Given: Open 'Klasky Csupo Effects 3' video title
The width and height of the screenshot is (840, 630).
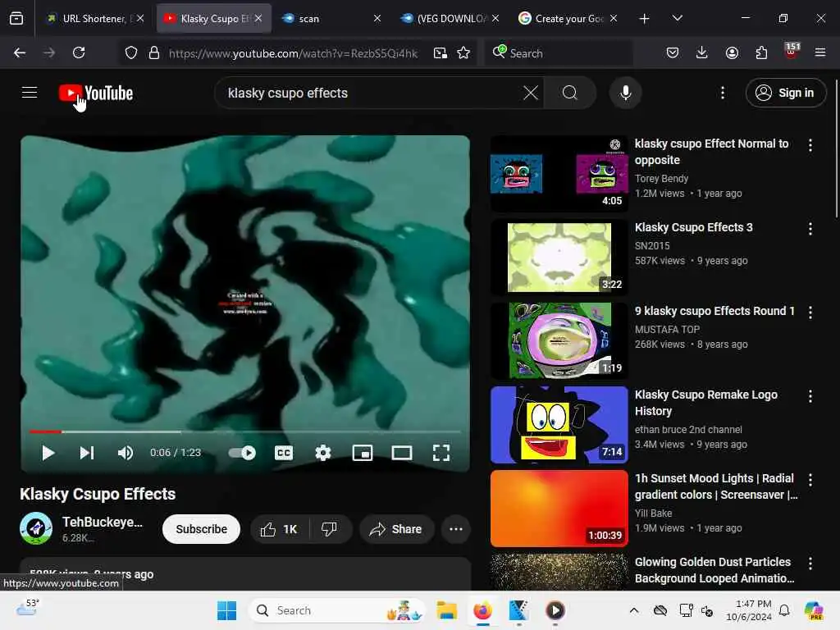Looking at the screenshot, I should tap(694, 228).
